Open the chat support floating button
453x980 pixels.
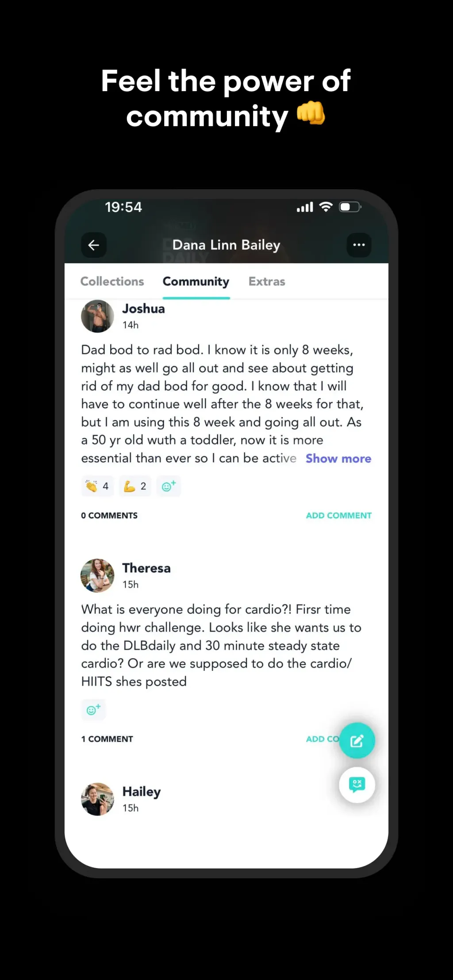(x=357, y=785)
